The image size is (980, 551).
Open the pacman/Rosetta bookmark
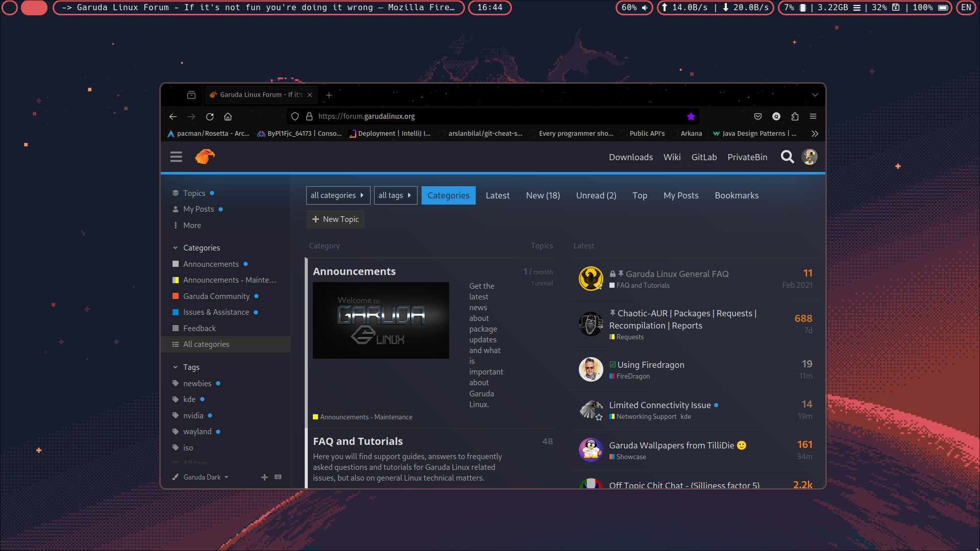pyautogui.click(x=209, y=134)
